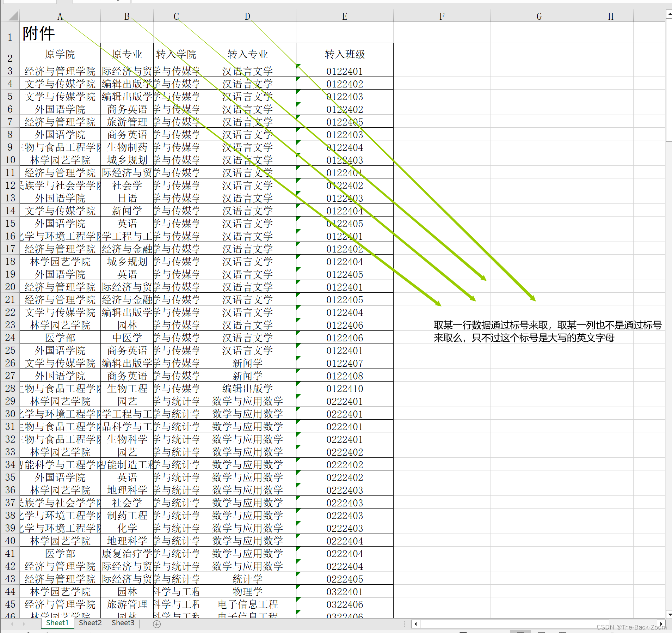Screen dimensions: 672x633
Task: Switch to Sheet2 tab
Action: pos(90,623)
